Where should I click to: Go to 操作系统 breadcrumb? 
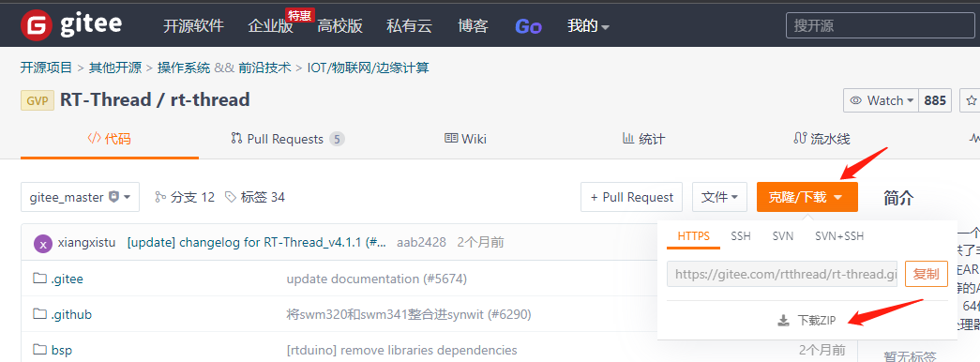(184, 68)
